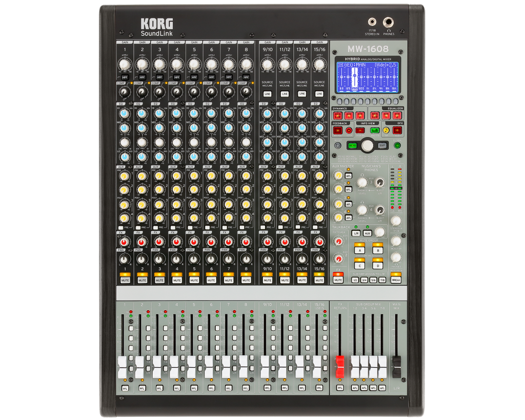Select the DYNAMICS MAIN L/R button
This screenshot has width=525, height=420.
[337, 115]
